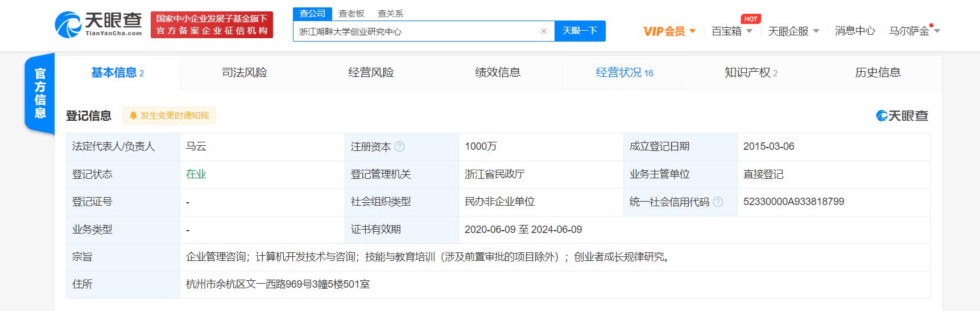The image size is (980, 311).
Task: Click the HOT badge above 百宝箱
Action: tap(750, 19)
